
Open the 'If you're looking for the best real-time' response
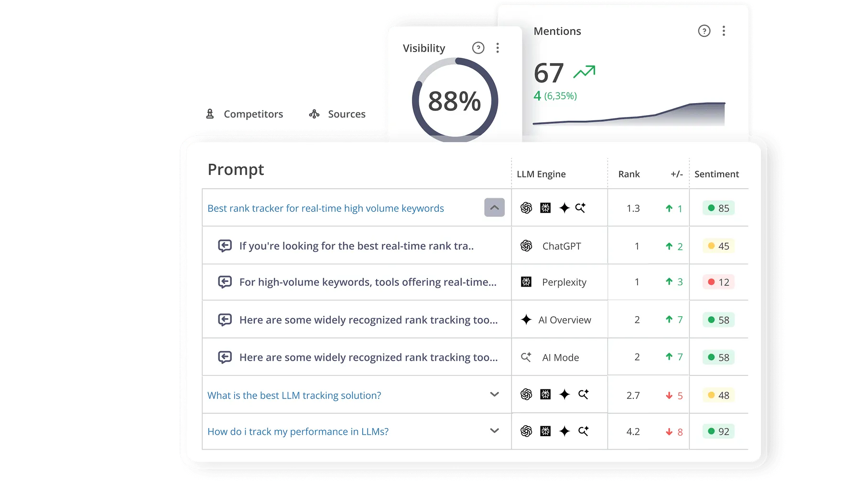point(357,246)
